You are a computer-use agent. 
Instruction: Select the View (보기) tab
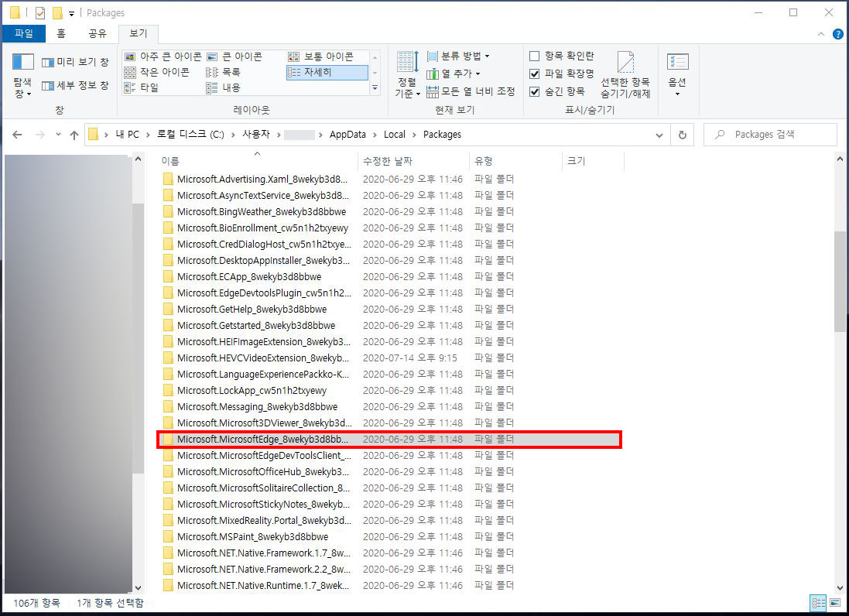point(138,33)
